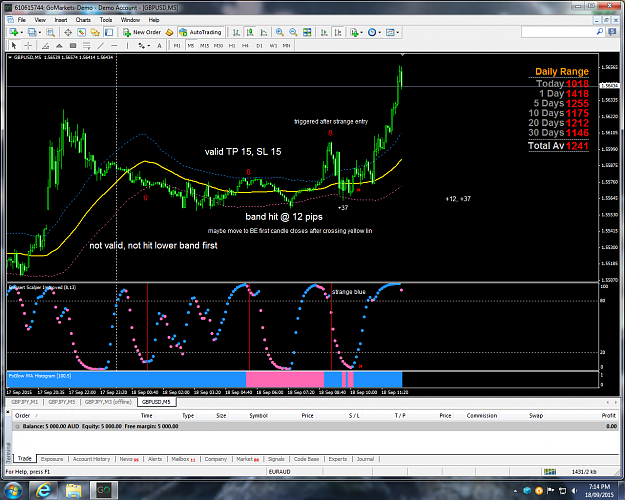Toggle Chart Shift
Image resolution: width=625 pixels, height=500 pixels.
pyautogui.click(x=338, y=32)
